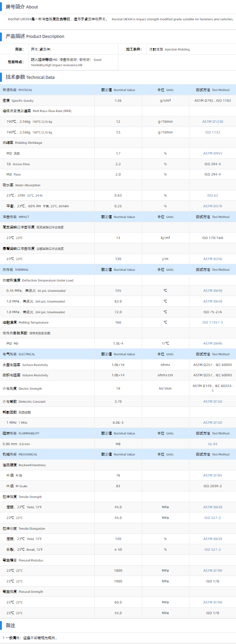Open the ASTM D1238 test method link
Image resolution: width=236 pixels, height=644 pixels.
[213, 122]
